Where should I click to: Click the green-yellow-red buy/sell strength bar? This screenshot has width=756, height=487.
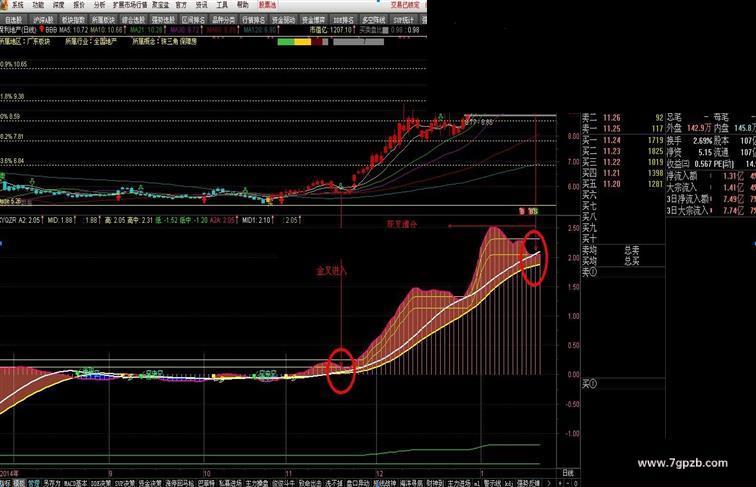tap(303, 42)
